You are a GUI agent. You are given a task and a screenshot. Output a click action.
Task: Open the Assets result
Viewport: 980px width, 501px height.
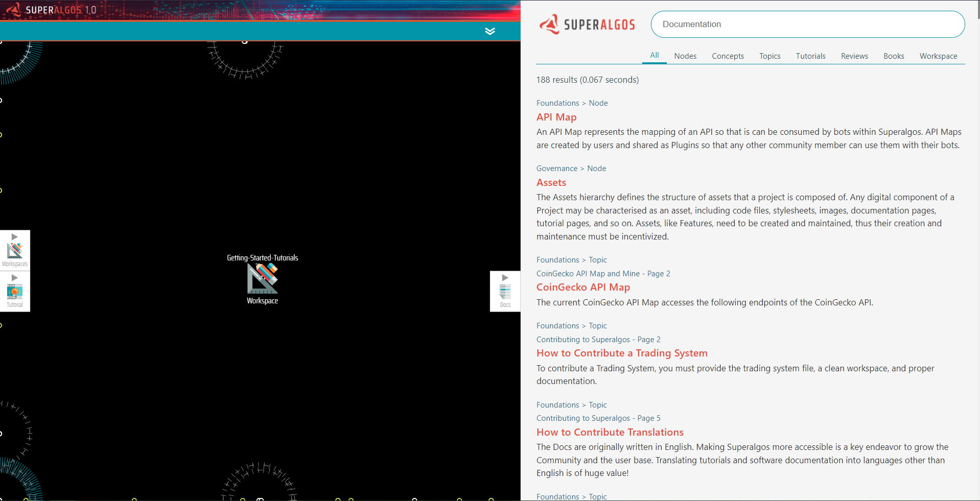tap(551, 182)
